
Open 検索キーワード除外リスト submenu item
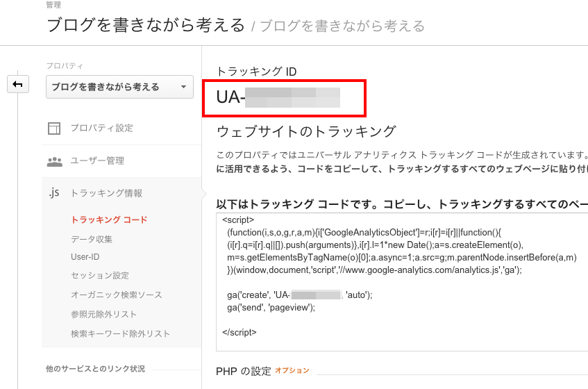click(120, 333)
